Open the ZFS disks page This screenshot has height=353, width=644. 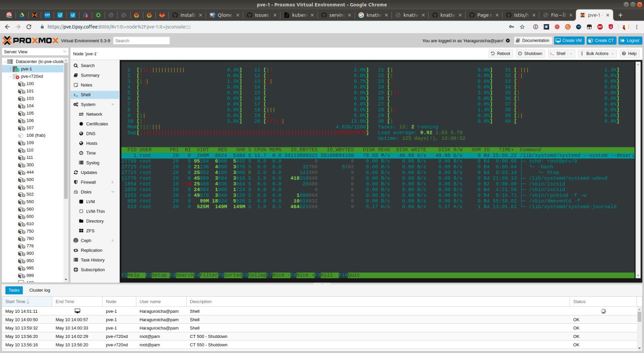point(90,231)
